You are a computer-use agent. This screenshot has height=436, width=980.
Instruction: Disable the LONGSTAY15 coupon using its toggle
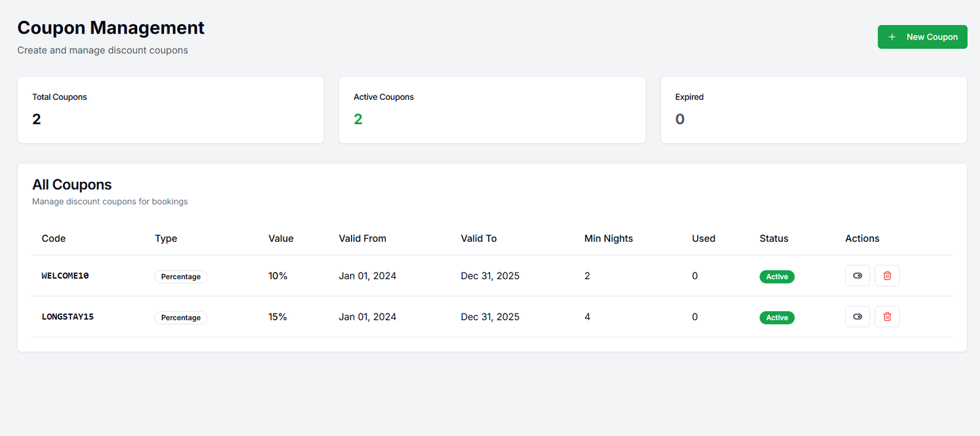[x=858, y=317]
